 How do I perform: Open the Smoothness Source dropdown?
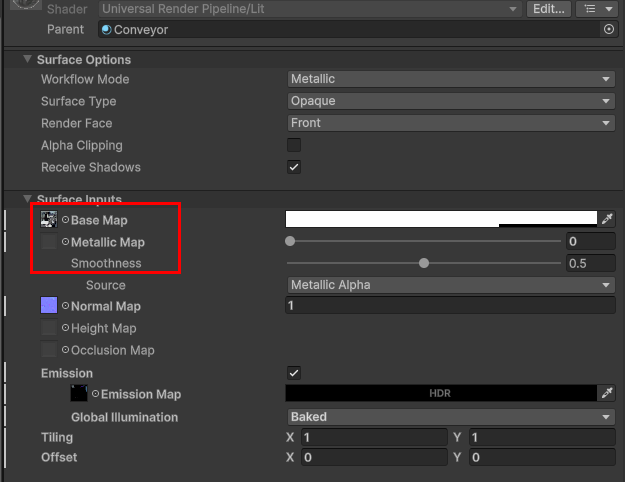click(451, 285)
